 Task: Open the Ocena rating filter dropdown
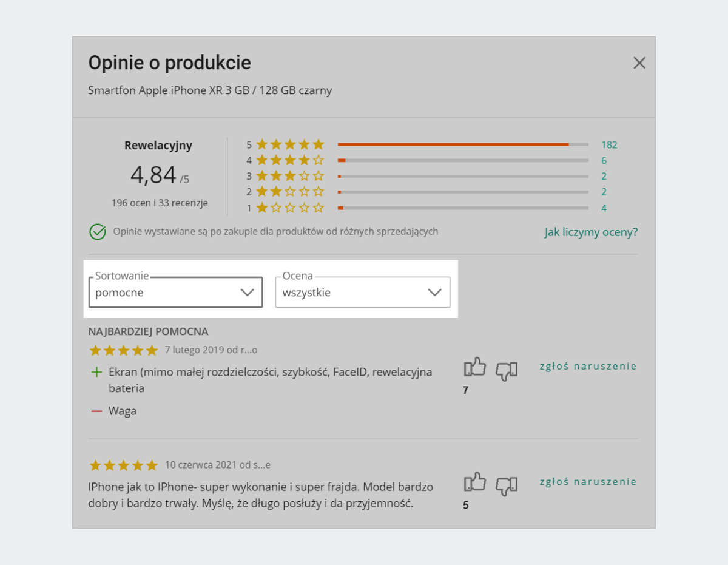point(362,293)
